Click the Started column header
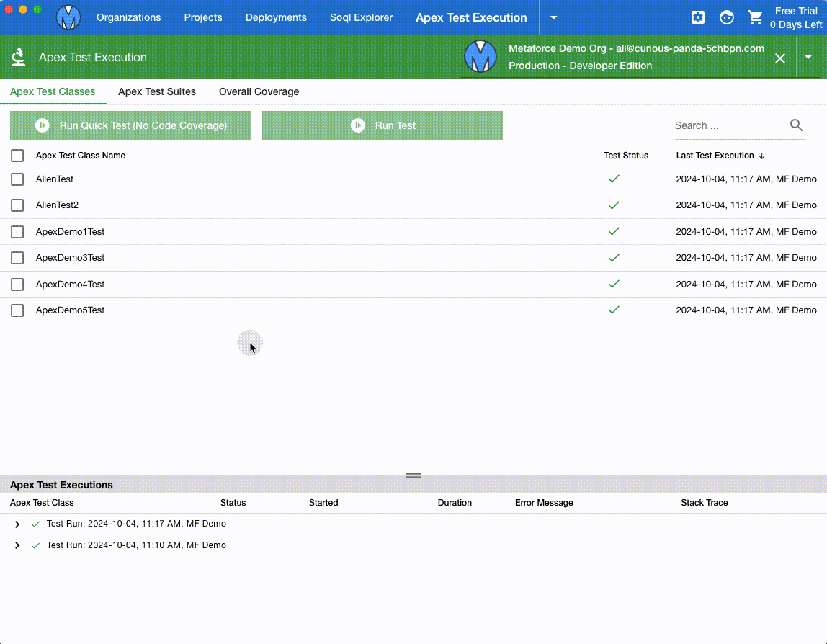 pos(323,503)
